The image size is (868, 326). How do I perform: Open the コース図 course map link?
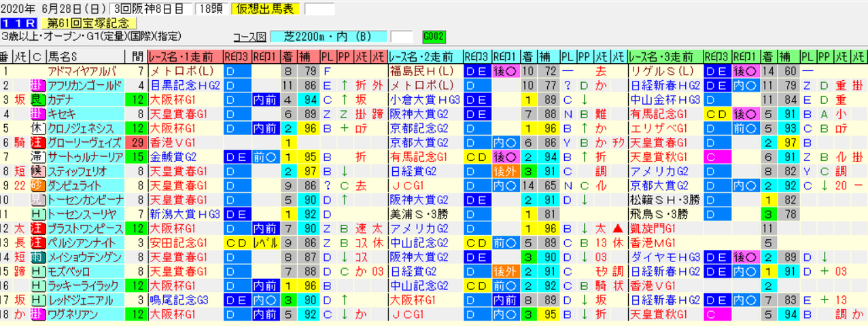coord(250,36)
